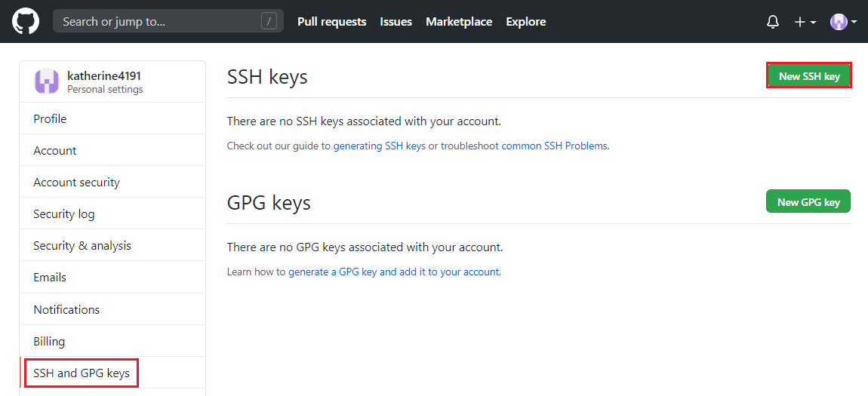Select Account security in the sidebar
Image resolution: width=868 pixels, height=396 pixels.
pyautogui.click(x=112, y=182)
